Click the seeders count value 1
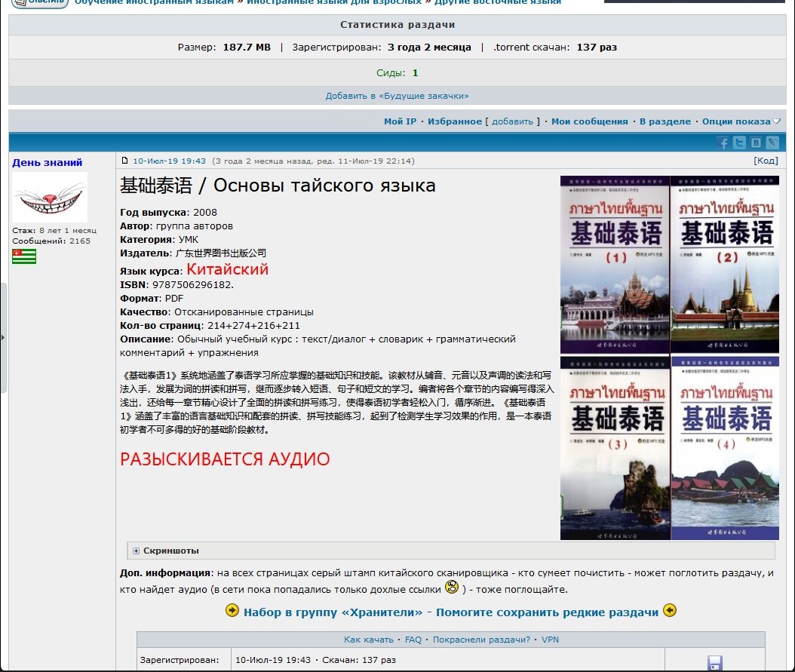 tap(416, 73)
